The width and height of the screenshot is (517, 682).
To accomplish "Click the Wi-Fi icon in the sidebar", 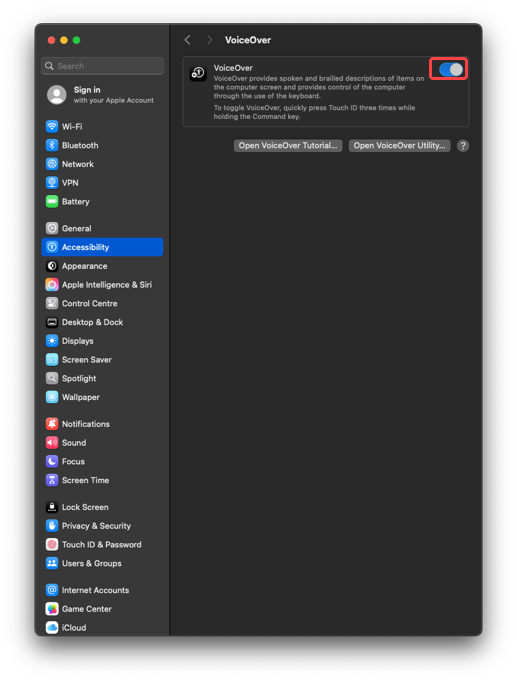I will pos(52,127).
